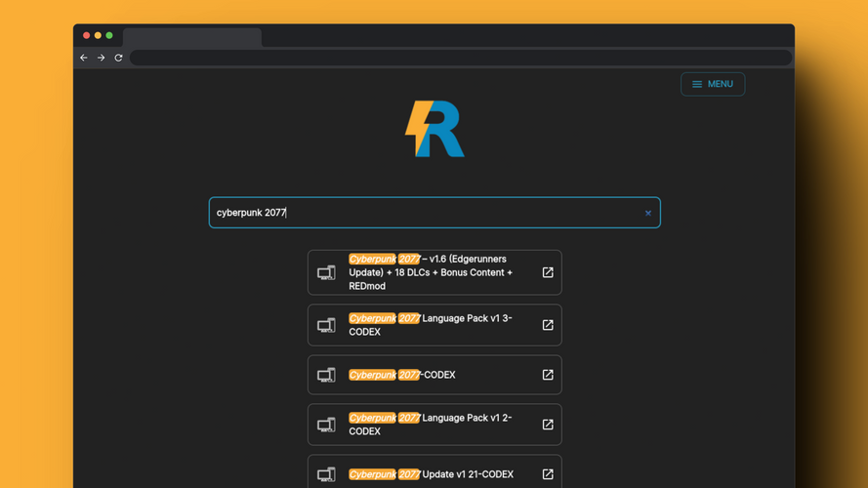Go forward with browser forward arrow

click(101, 58)
